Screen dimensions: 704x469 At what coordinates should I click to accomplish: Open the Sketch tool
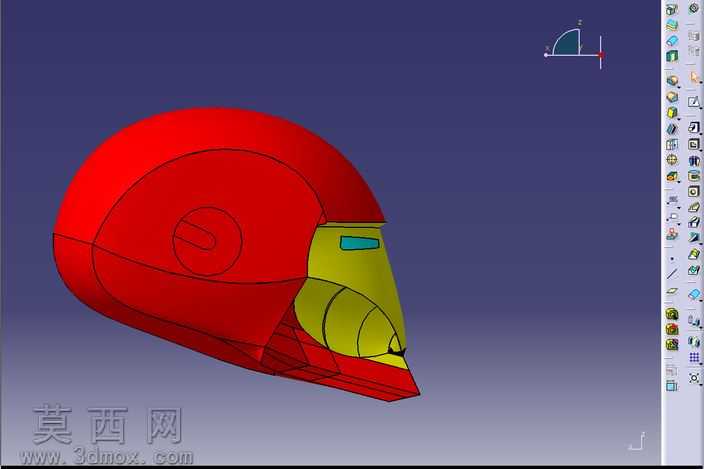[694, 102]
